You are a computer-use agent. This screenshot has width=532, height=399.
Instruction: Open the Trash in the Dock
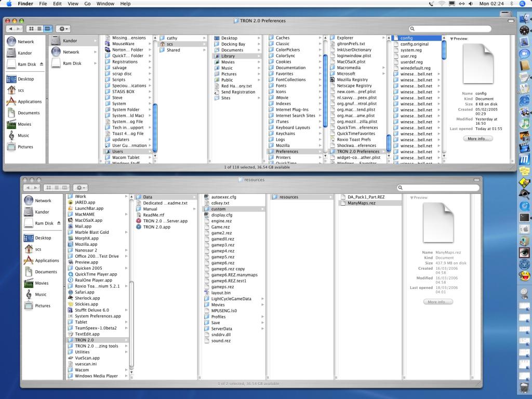click(x=524, y=387)
